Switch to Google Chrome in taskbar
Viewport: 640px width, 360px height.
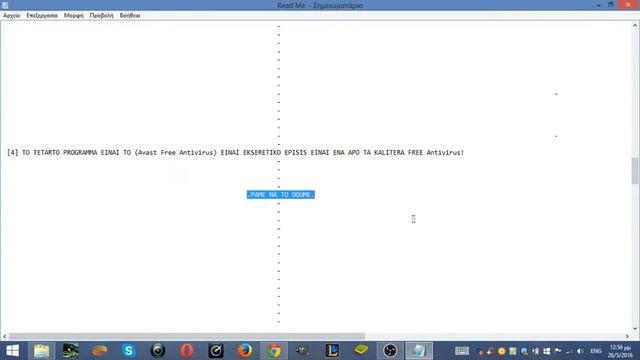(274, 351)
